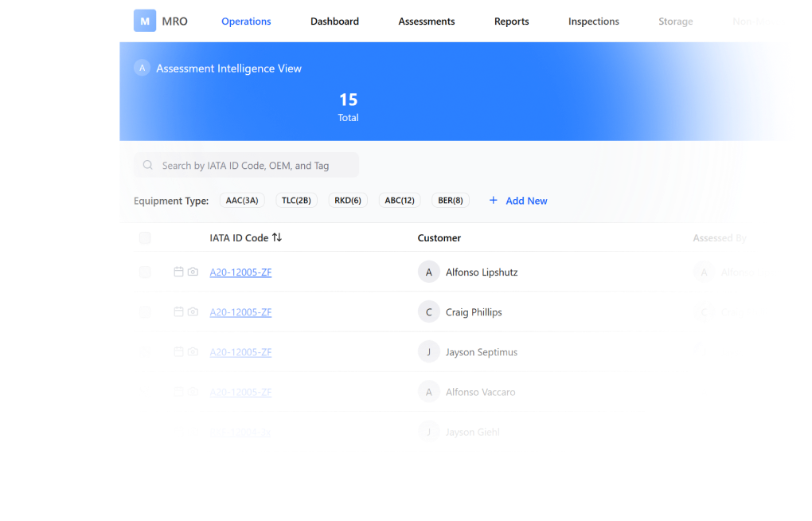
Task: Click Add New equipment type
Action: click(x=518, y=201)
